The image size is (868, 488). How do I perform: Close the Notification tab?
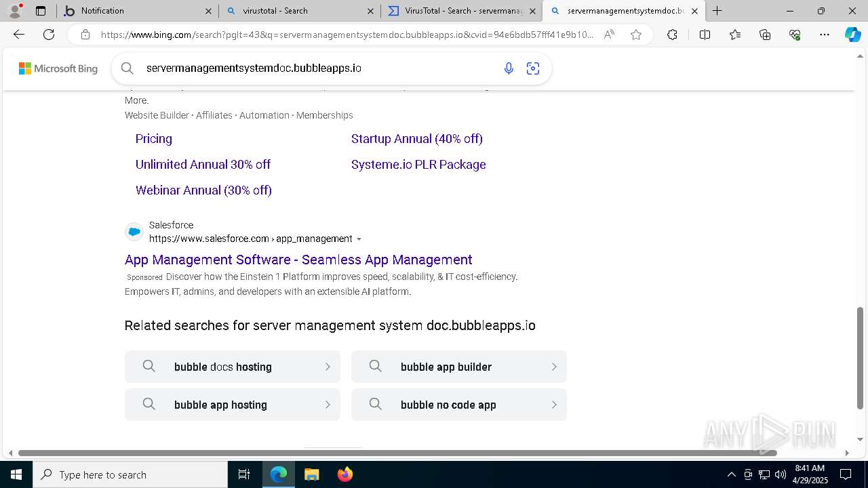tap(208, 11)
